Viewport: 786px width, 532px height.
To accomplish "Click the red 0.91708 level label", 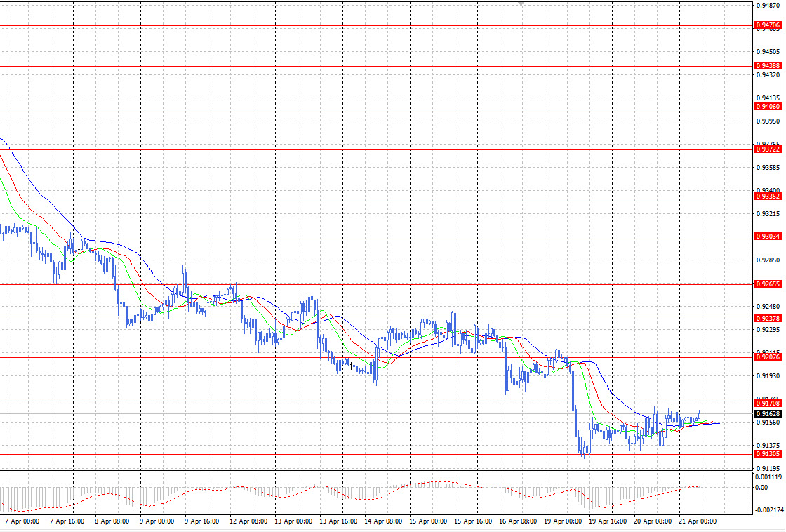I will coord(768,403).
